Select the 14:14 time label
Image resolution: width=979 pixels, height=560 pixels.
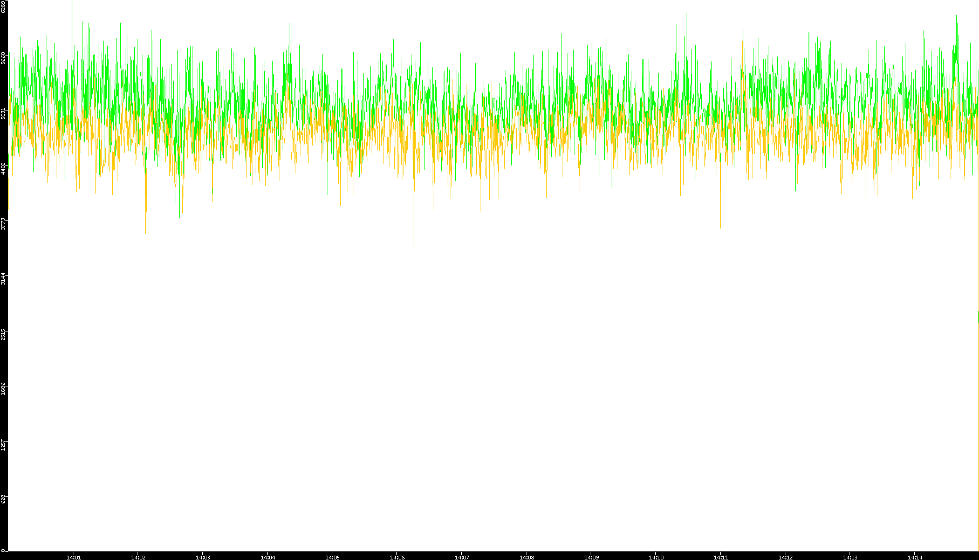pyautogui.click(x=915, y=557)
